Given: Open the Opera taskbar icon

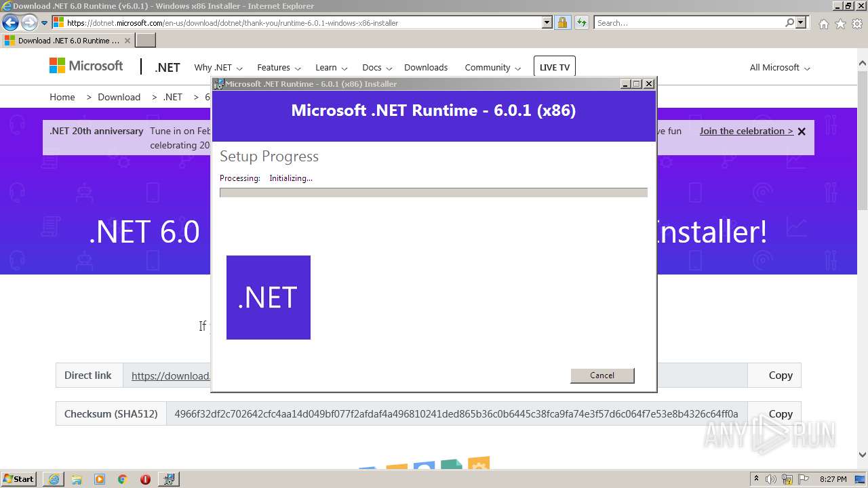Looking at the screenshot, I should (145, 479).
